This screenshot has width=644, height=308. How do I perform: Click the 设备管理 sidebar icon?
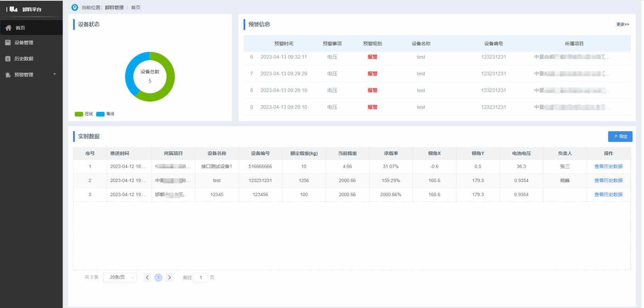point(8,42)
